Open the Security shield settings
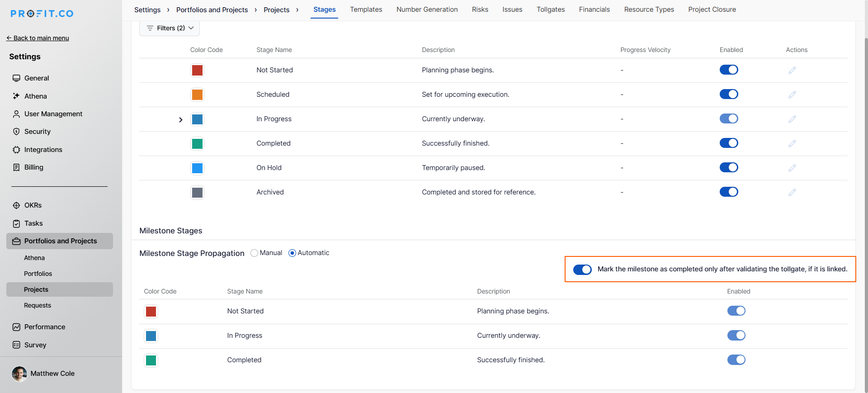The height and width of the screenshot is (393, 868). point(16,132)
